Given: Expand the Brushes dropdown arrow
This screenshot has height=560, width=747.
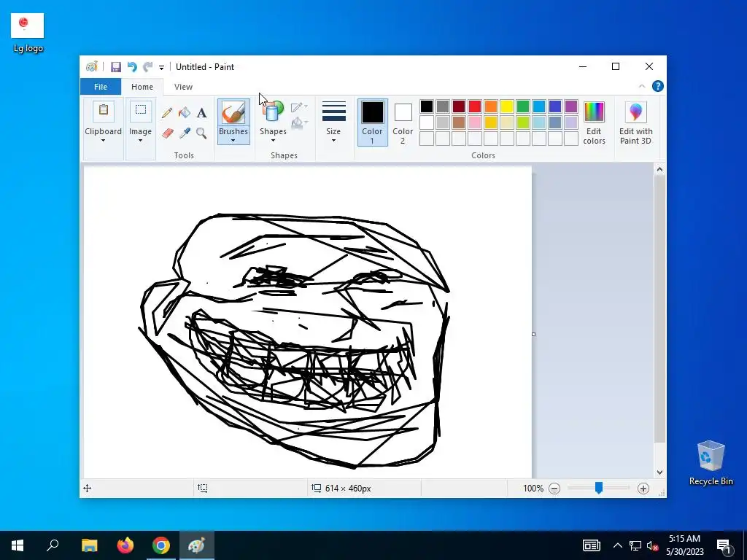Looking at the screenshot, I should click(233, 141).
